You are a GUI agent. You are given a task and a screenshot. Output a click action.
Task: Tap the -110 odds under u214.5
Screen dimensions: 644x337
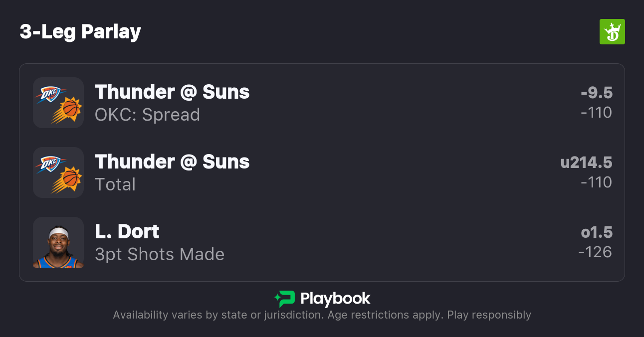click(x=596, y=182)
